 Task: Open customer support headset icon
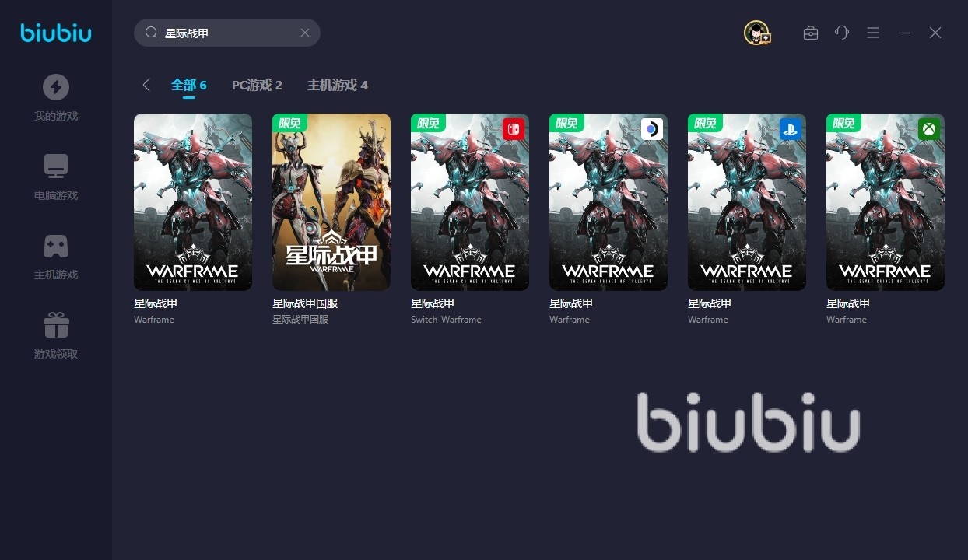841,33
